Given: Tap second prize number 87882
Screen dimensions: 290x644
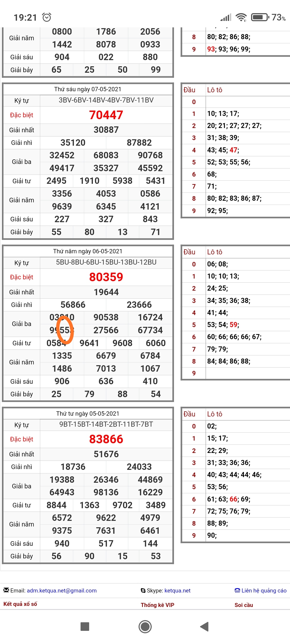Looking at the screenshot, I should pyautogui.click(x=139, y=142).
